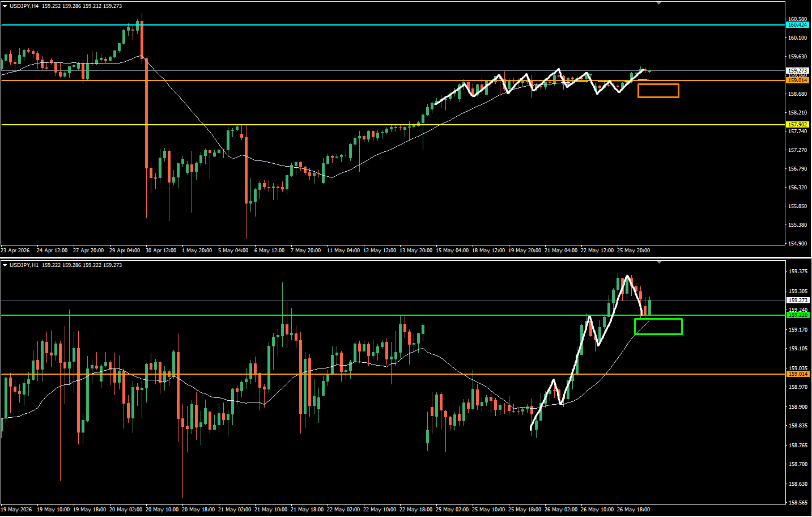This screenshot has height=517, width=812.
Task: Click the 7 May 20:00 time axis label
Action: (x=306, y=251)
